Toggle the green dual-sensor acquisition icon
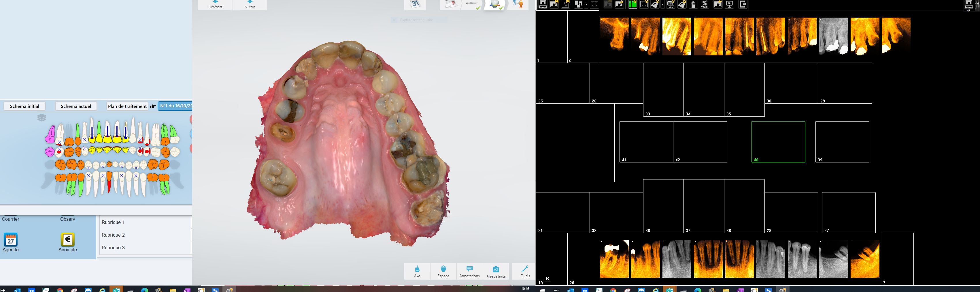The width and height of the screenshot is (980, 292). [x=633, y=5]
